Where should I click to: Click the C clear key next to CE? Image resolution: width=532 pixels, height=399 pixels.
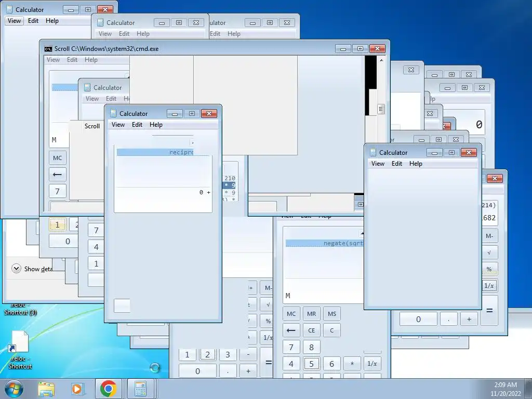click(x=332, y=330)
